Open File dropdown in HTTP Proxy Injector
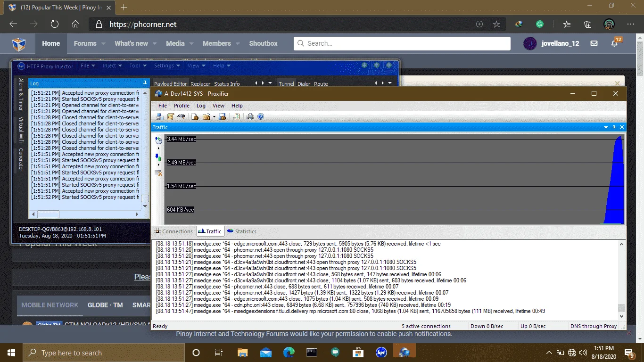 tap(88, 66)
